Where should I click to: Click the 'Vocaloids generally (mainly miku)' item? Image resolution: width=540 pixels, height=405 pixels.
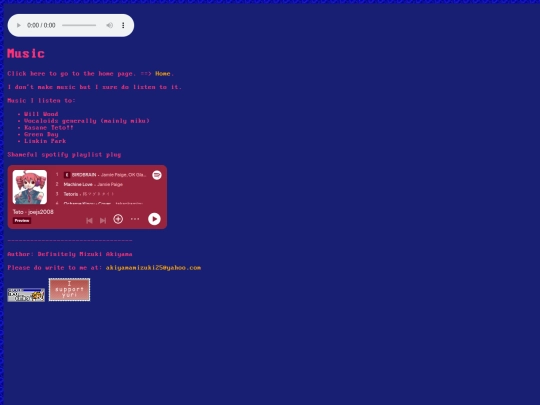(x=87, y=121)
